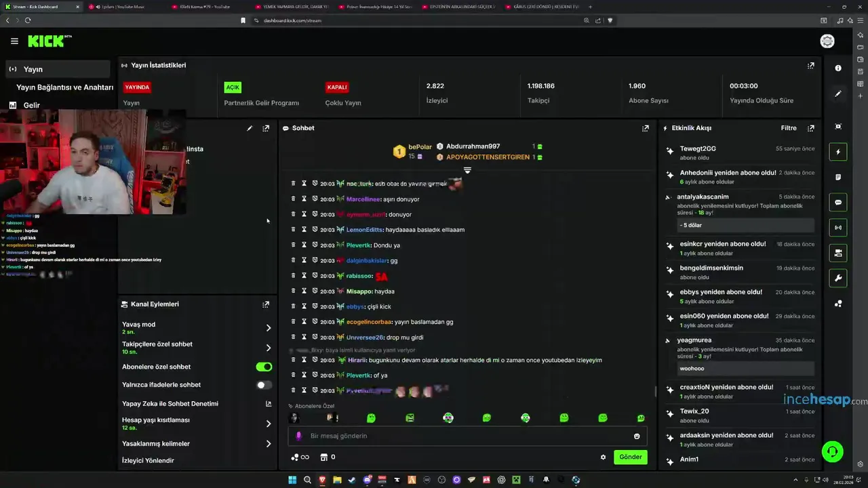Open Gelir in the left sidebar
Screen dimensions: 868x488
pyautogui.click(x=31, y=105)
